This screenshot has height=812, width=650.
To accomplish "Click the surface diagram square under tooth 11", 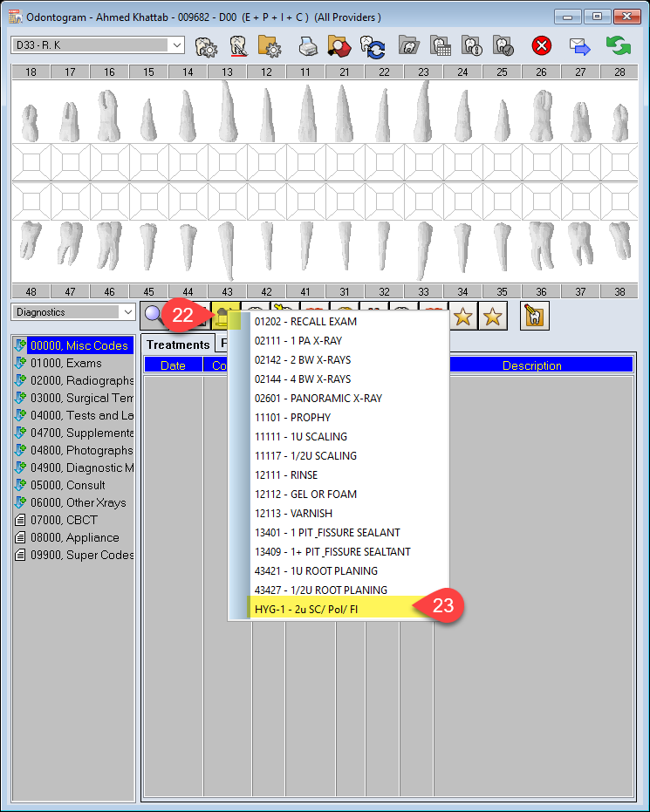I will pos(305,162).
